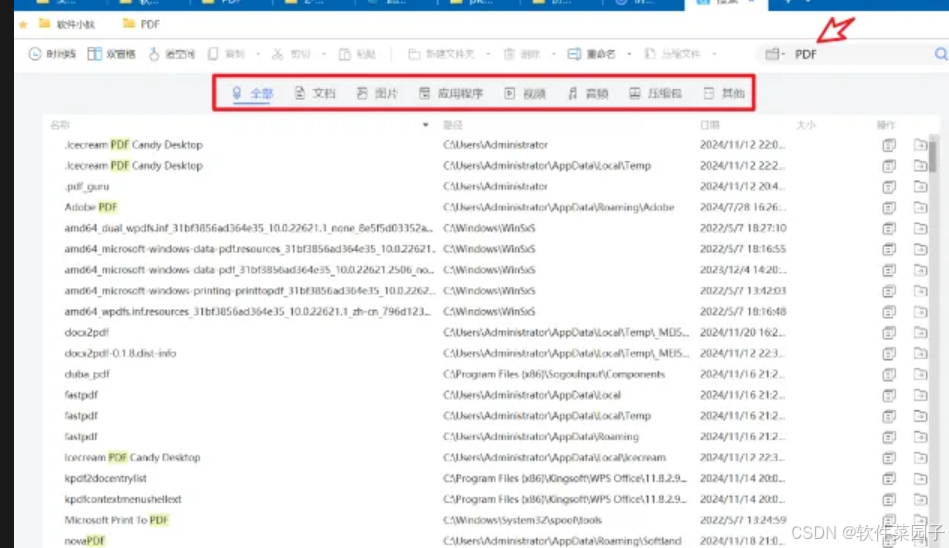Open the PDF favorites folder shortcut

140,24
